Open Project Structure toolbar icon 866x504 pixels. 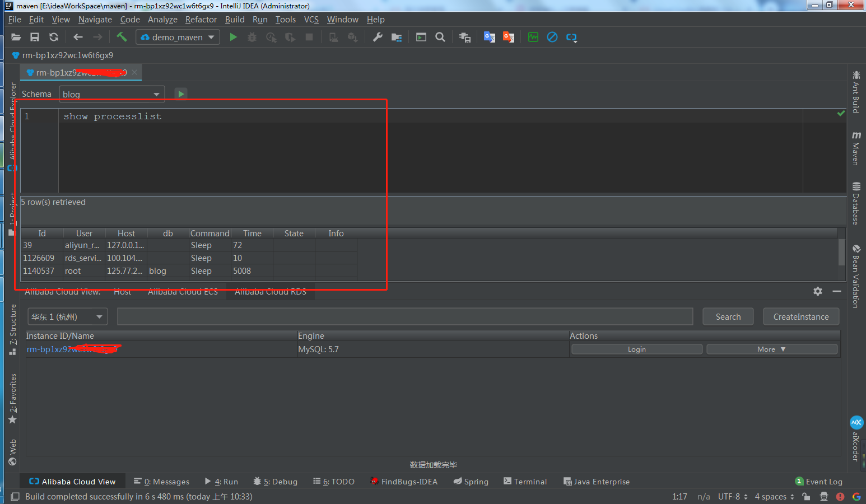pyautogui.click(x=397, y=37)
